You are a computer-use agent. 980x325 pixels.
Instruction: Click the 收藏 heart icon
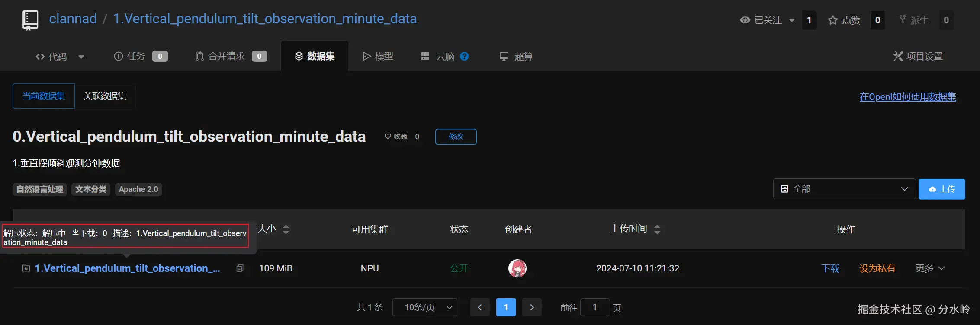pyautogui.click(x=388, y=137)
